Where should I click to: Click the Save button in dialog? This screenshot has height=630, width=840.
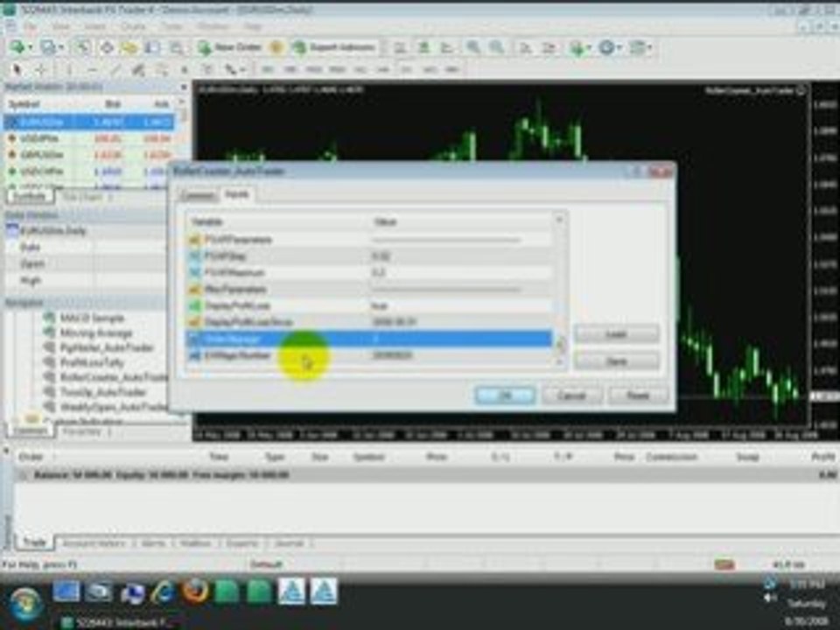point(616,361)
